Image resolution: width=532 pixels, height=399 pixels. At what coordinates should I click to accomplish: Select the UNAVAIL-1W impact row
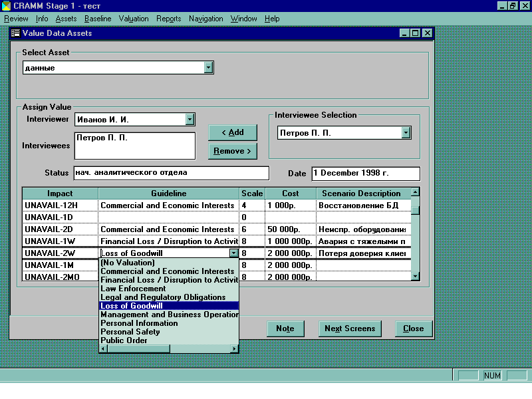pos(61,241)
